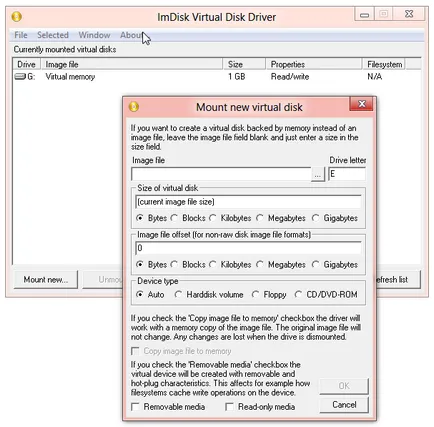Close the ImDisk main window
This screenshot has height=427, width=434.
[409, 14]
